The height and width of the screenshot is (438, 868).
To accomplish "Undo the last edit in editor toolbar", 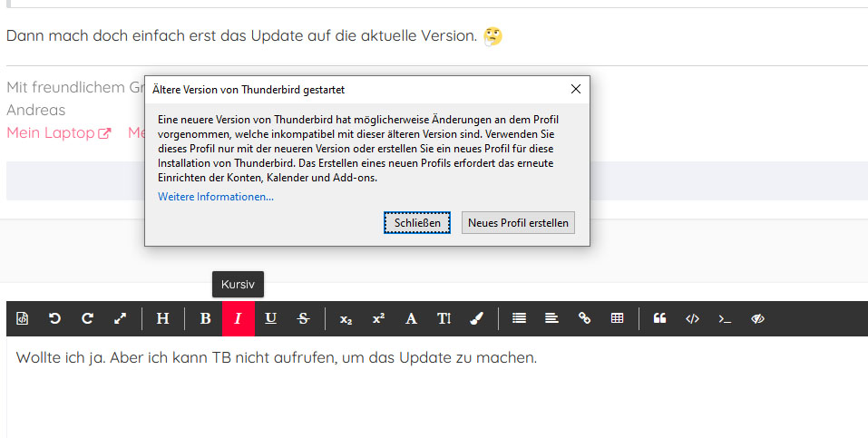I will (54, 318).
